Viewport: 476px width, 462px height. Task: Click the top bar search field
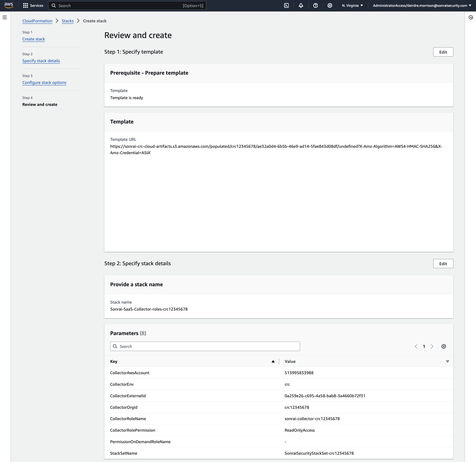(x=127, y=6)
